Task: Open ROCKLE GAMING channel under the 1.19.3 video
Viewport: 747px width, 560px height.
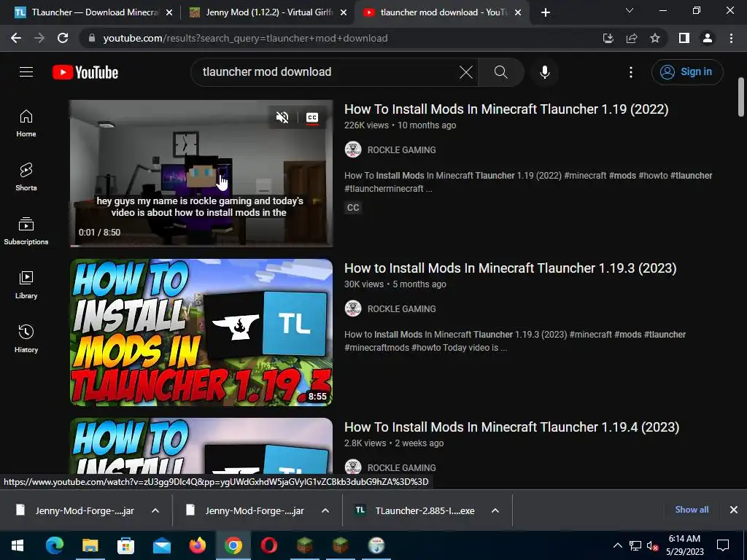Action: (x=401, y=309)
